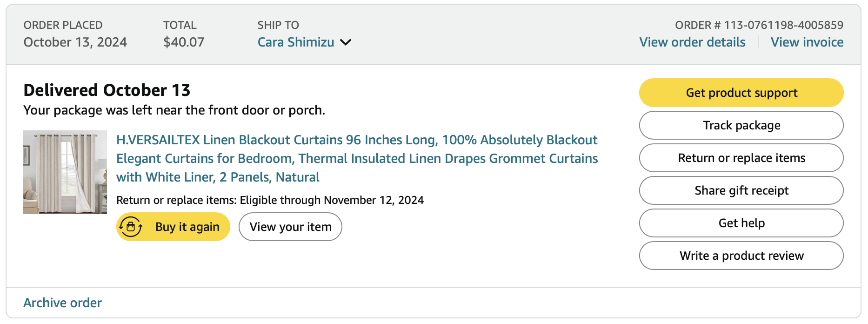
Task: Expand the Ship To chevron arrow
Action: pos(346,42)
